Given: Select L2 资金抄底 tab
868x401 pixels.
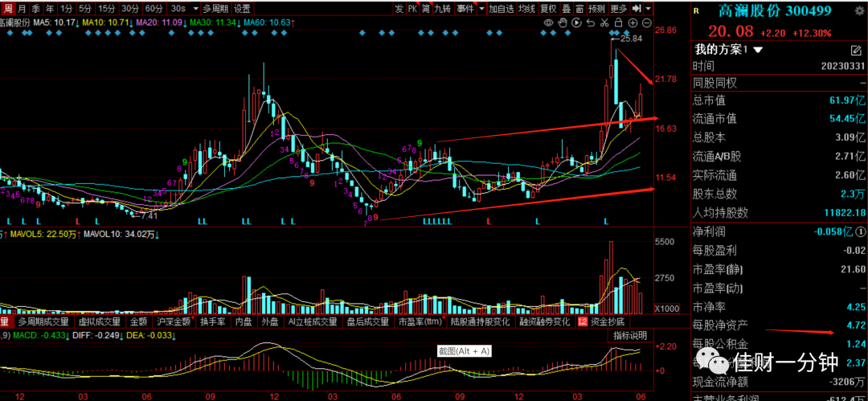Looking at the screenshot, I should pos(602,321).
